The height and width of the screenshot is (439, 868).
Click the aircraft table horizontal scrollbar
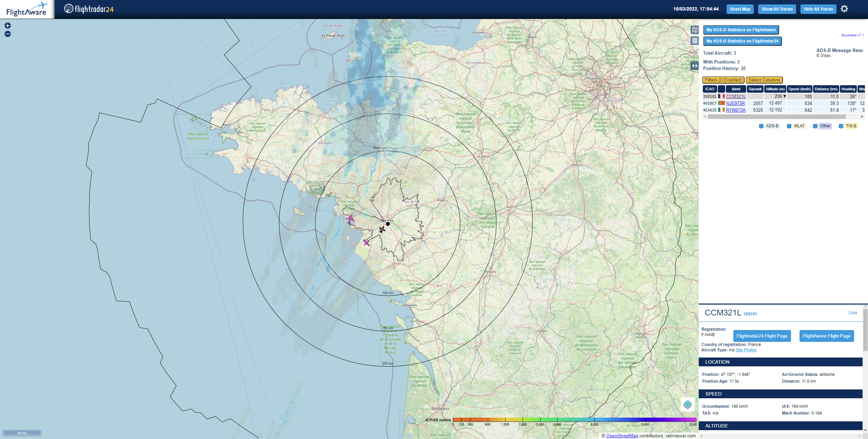point(776,116)
